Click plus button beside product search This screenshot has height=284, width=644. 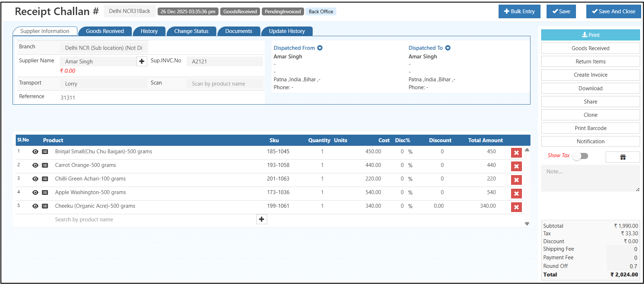click(261, 219)
